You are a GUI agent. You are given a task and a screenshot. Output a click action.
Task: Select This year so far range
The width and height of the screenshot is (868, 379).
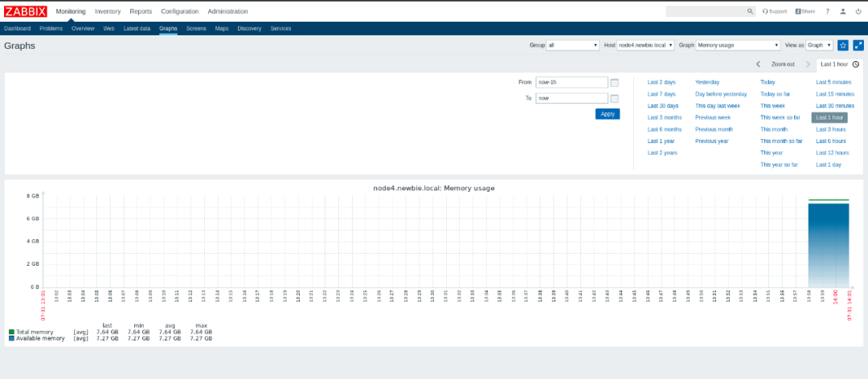point(779,165)
